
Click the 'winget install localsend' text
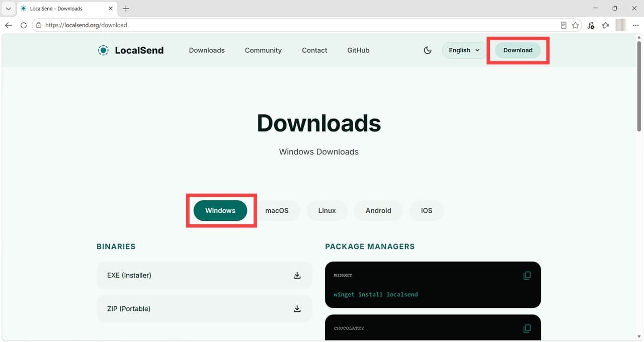click(x=376, y=294)
